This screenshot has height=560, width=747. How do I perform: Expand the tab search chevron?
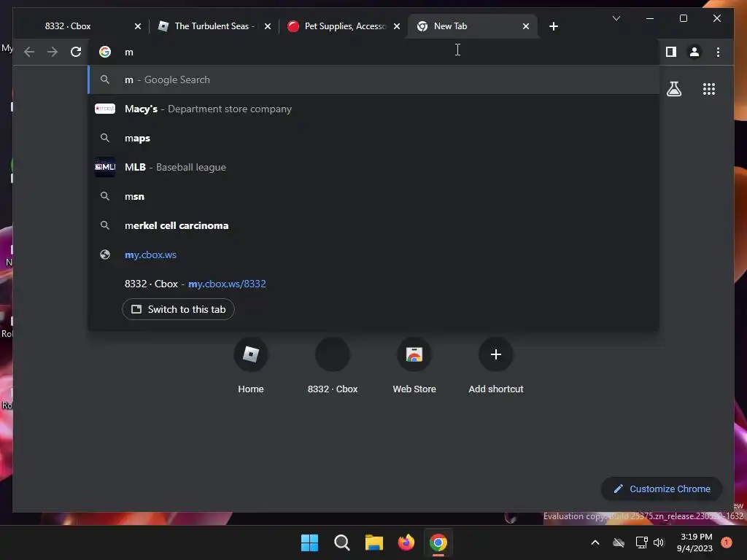pyautogui.click(x=616, y=18)
